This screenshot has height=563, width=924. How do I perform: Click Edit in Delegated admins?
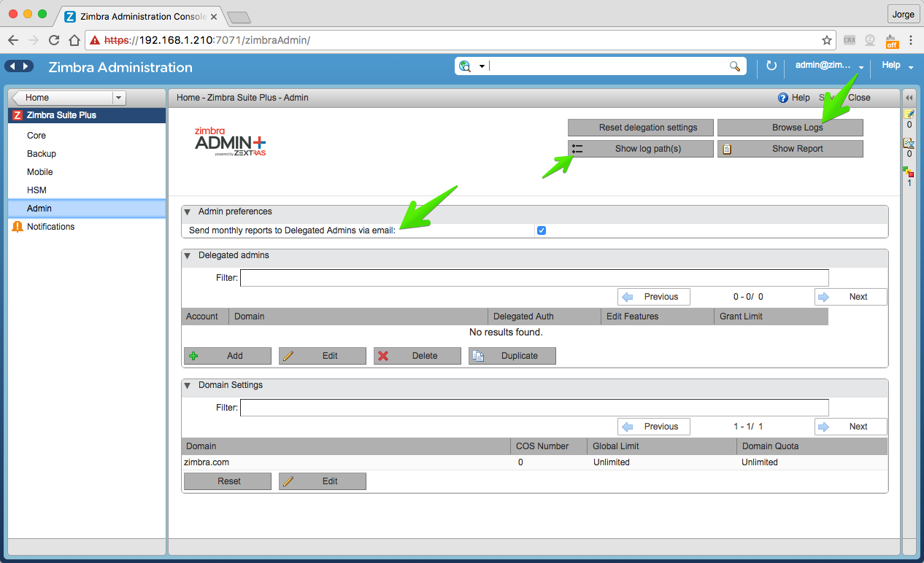pos(323,356)
